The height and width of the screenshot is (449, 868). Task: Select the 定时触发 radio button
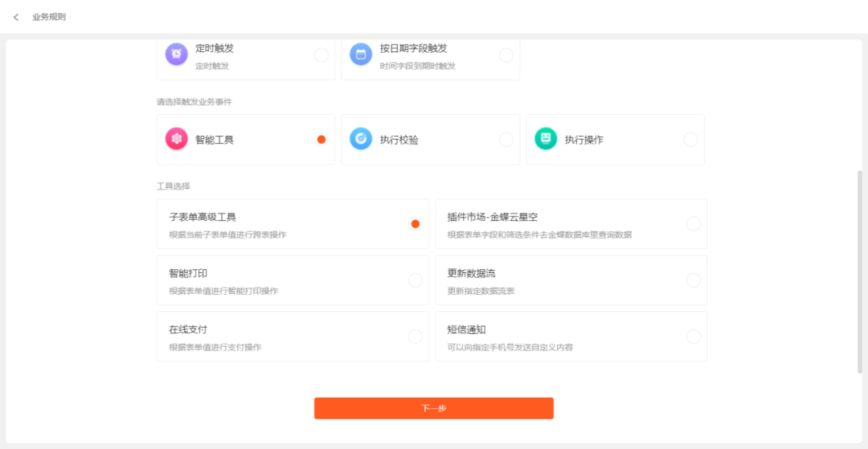tap(321, 55)
